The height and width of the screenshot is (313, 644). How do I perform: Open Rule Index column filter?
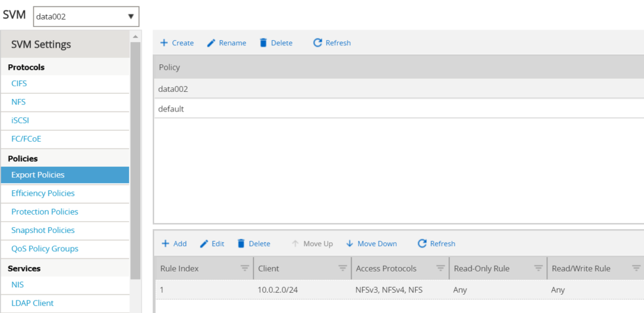(245, 268)
